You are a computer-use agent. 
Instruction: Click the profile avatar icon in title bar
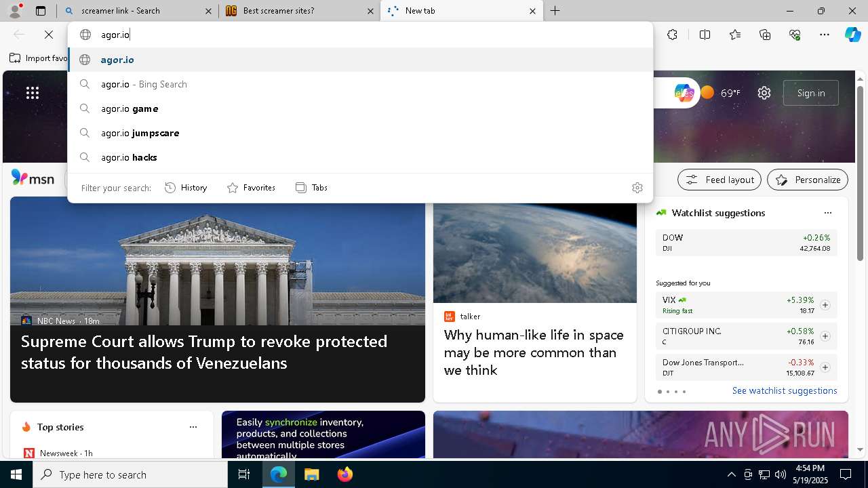[x=15, y=11]
